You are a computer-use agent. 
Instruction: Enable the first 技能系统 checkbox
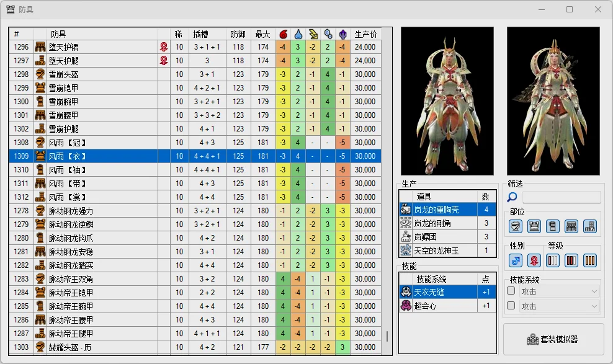point(511,291)
